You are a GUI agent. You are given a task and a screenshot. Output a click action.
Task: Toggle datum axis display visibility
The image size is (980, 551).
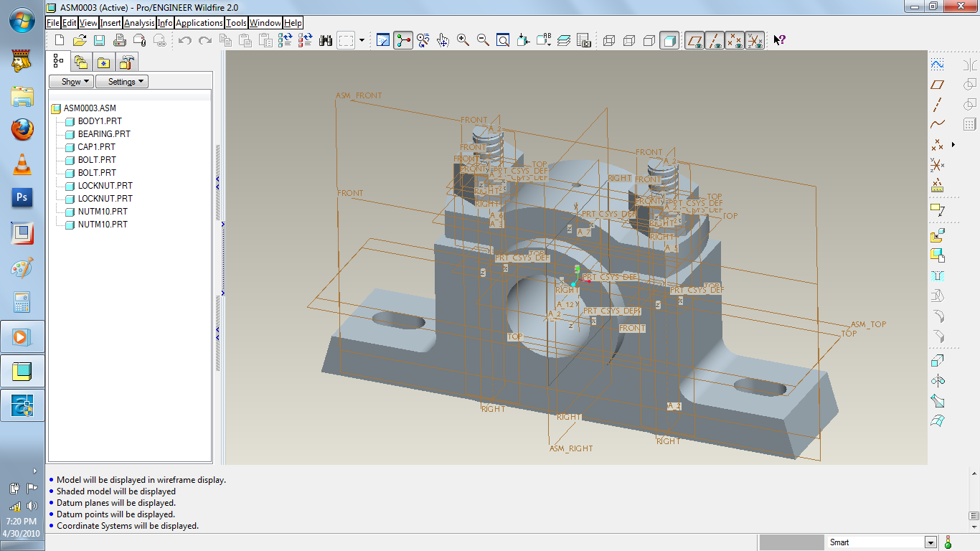click(714, 40)
